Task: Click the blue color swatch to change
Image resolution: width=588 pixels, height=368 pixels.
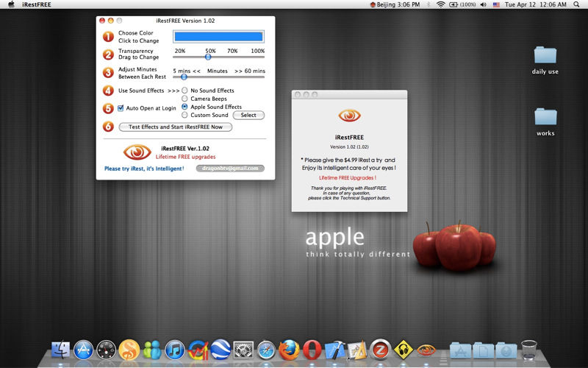Action: pyautogui.click(x=218, y=36)
